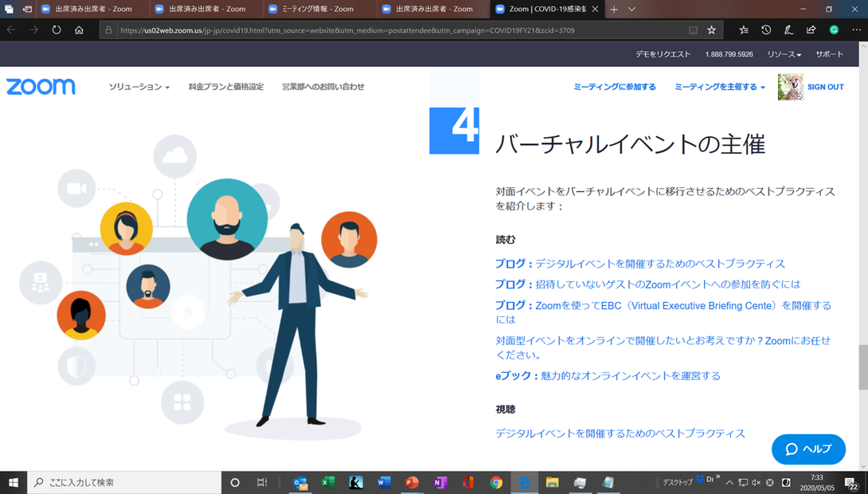Open browser history clock icon

tap(766, 30)
